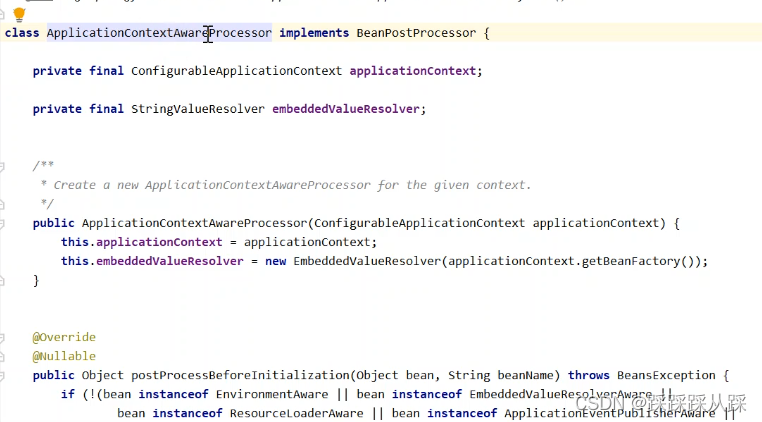Click the BeanPostProcessor interface name
This screenshot has width=762, height=422.
pos(416,33)
